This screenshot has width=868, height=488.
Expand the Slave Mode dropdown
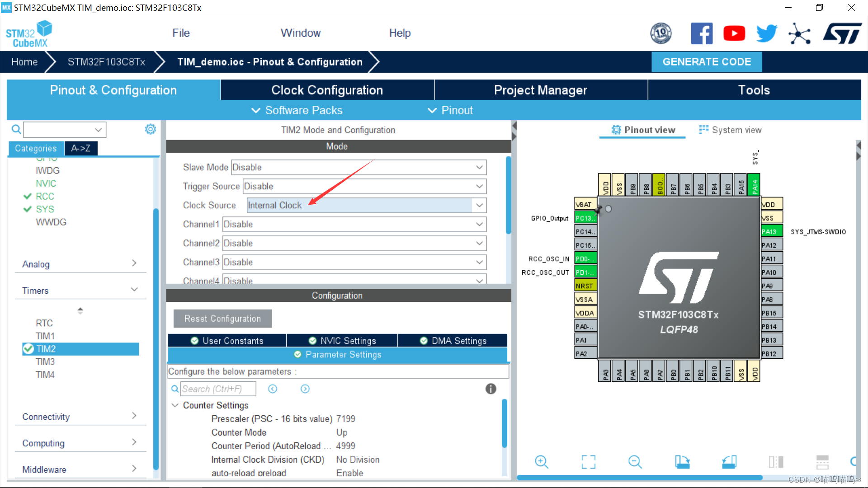tap(481, 168)
